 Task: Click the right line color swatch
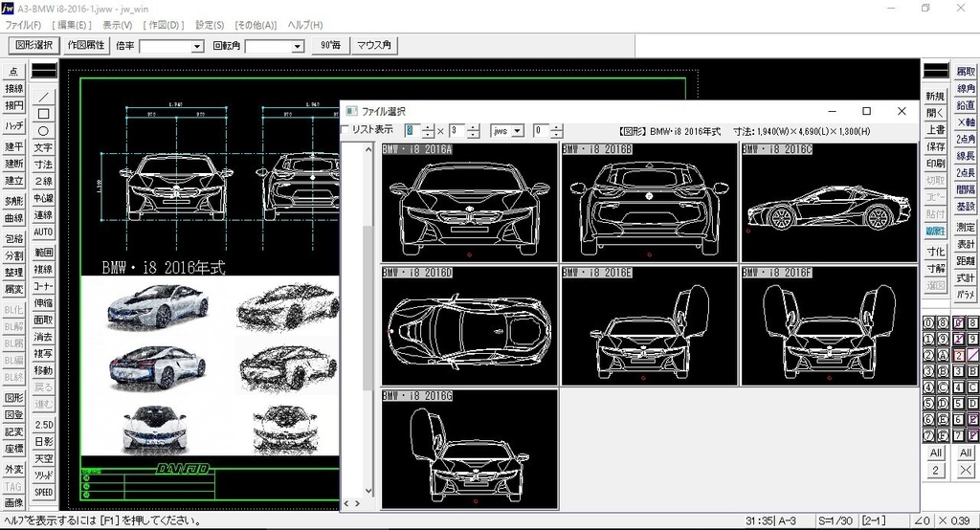point(936,71)
